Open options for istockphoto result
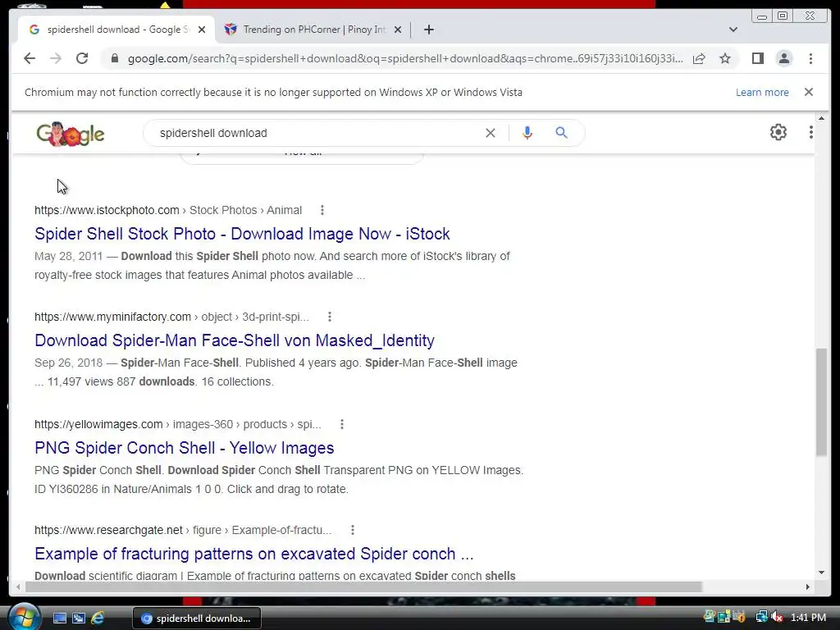The width and height of the screenshot is (840, 630). 322,210
